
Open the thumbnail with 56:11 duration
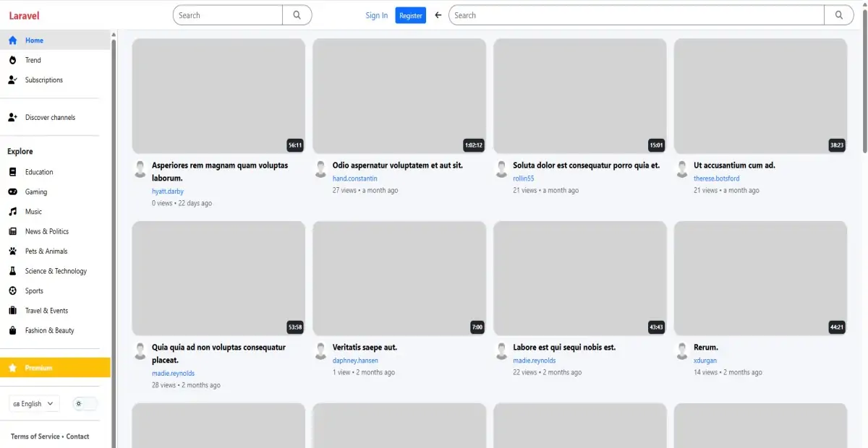[218, 95]
